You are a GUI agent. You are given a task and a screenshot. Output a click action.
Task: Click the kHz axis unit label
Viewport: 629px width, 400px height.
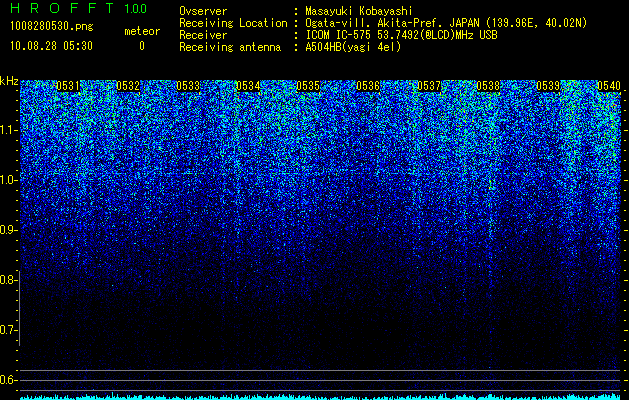(9, 81)
